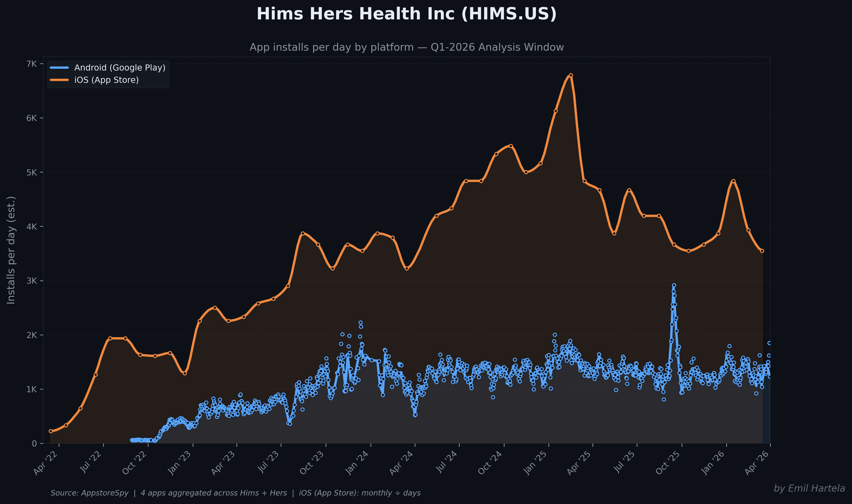Click the 7K y-axis tick label
This screenshot has width=852, height=504.
coord(32,64)
